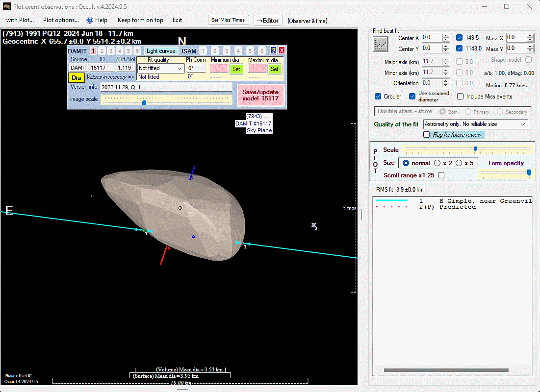Click the blue Help question mark icon
The height and width of the screenshot is (392, 540).
(x=90, y=20)
